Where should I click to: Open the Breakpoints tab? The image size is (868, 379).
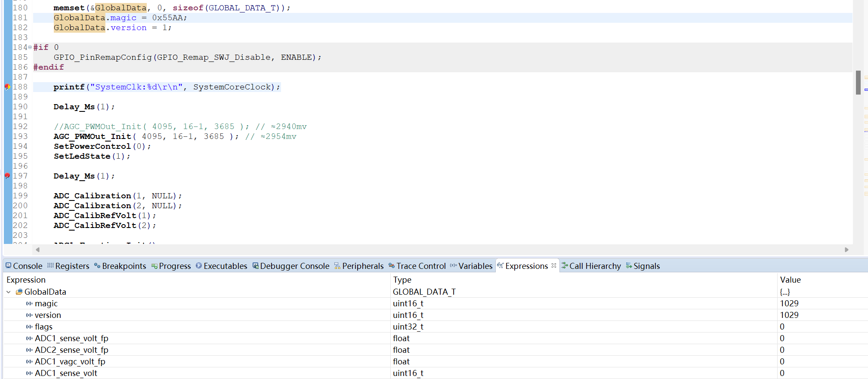click(120, 266)
